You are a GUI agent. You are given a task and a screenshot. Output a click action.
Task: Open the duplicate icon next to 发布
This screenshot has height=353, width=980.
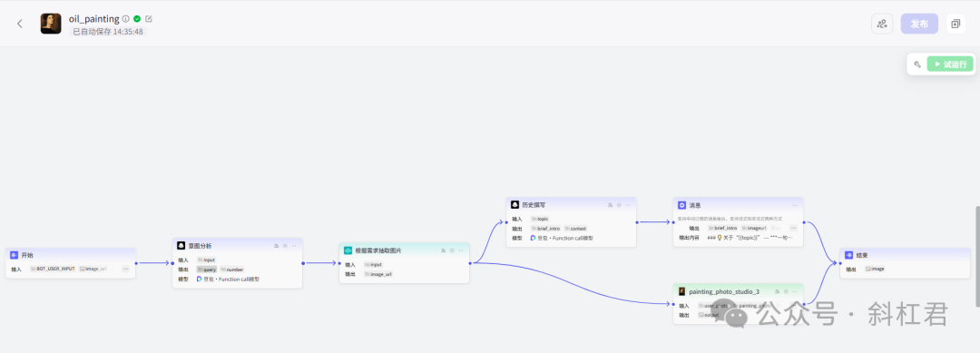pyautogui.click(x=955, y=24)
